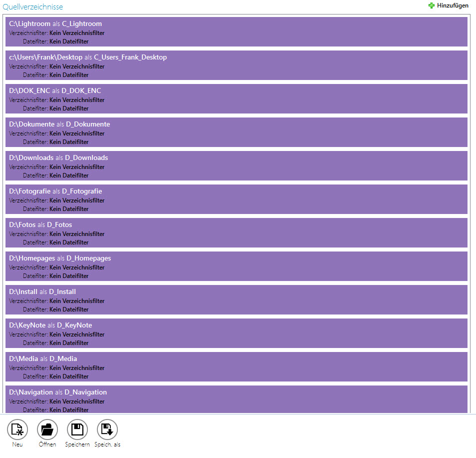
Task: Click the Neu (new file) icon
Action: [x=17, y=429]
